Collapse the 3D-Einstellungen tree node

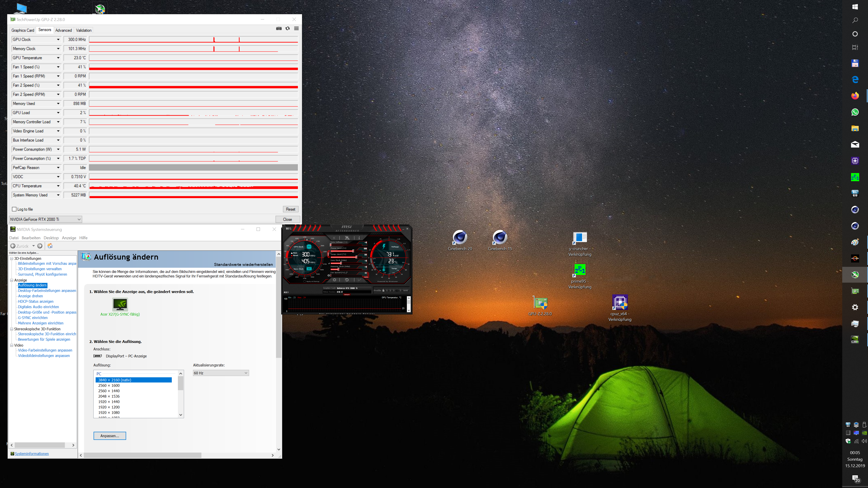[12, 259]
